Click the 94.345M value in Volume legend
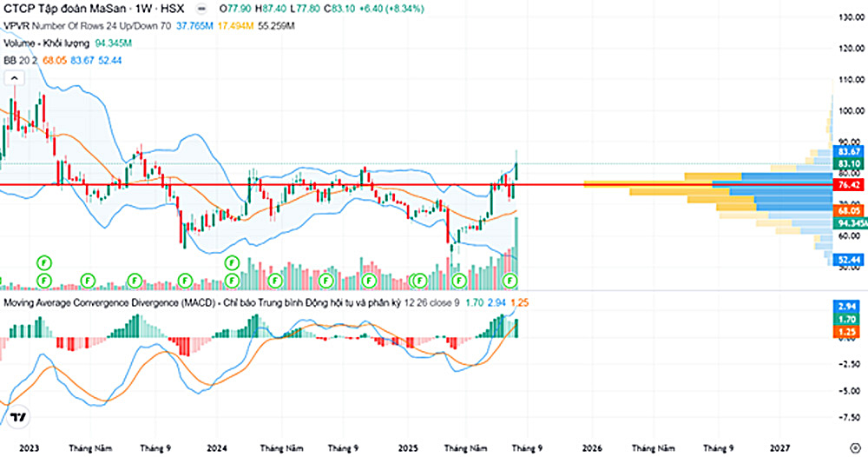The width and height of the screenshot is (868, 457). (x=113, y=43)
